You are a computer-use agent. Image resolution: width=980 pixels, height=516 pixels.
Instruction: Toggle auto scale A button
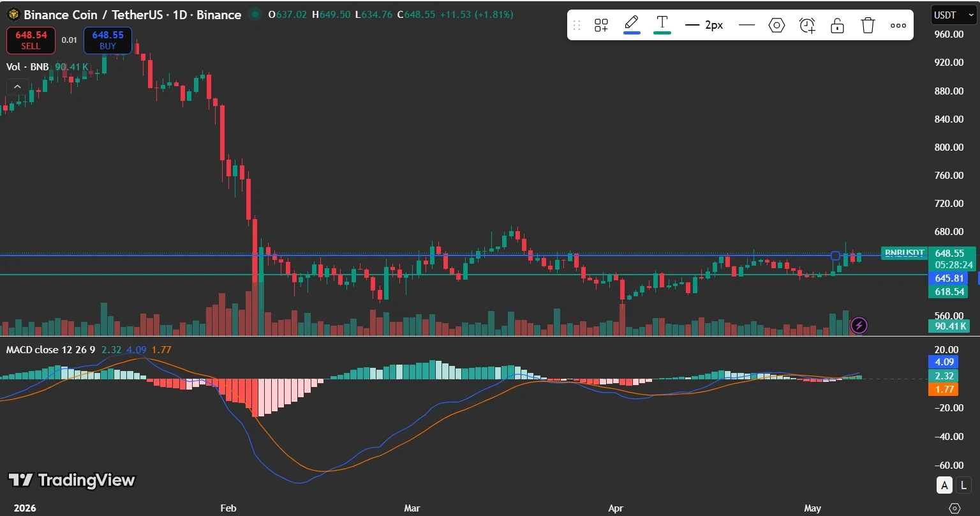tap(944, 485)
